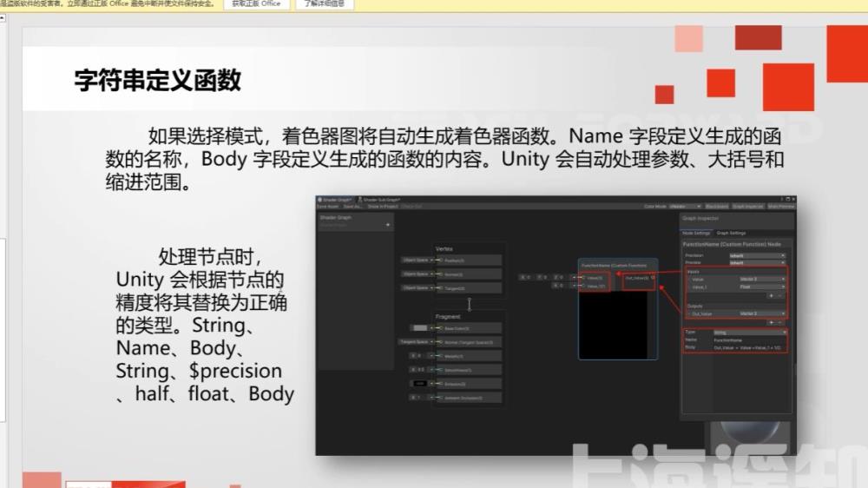Open the Type String dropdown

[x=750, y=333]
